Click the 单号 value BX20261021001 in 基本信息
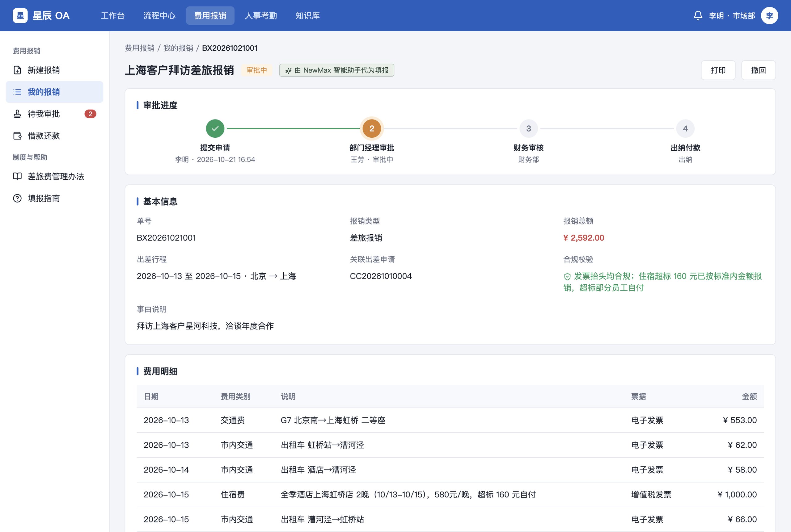Screen dimensions: 791x532 click(166, 238)
